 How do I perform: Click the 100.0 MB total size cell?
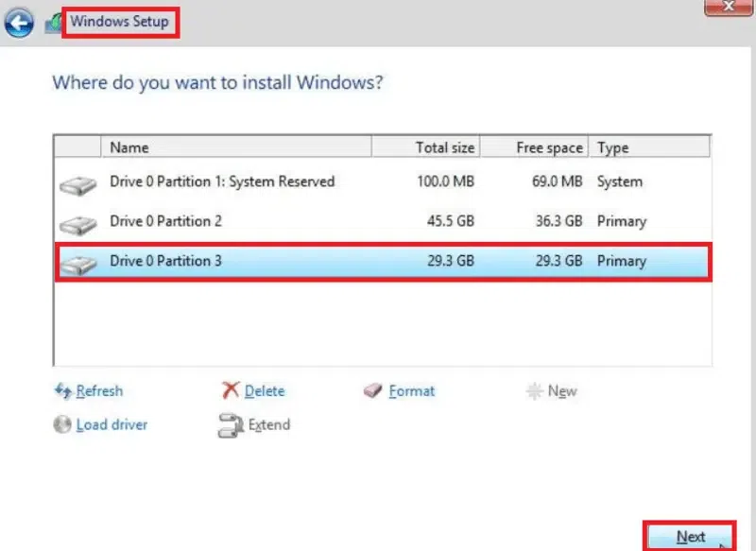point(445,181)
